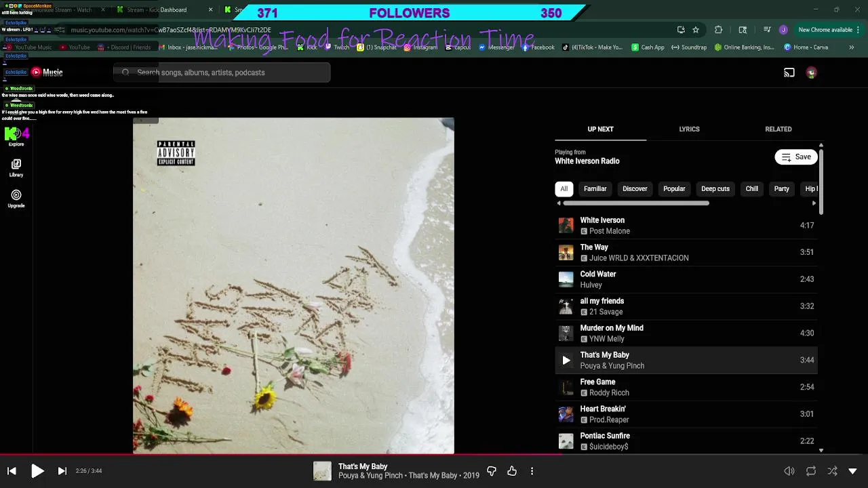Play the current song in player bar
The image size is (868, 488).
[37, 471]
